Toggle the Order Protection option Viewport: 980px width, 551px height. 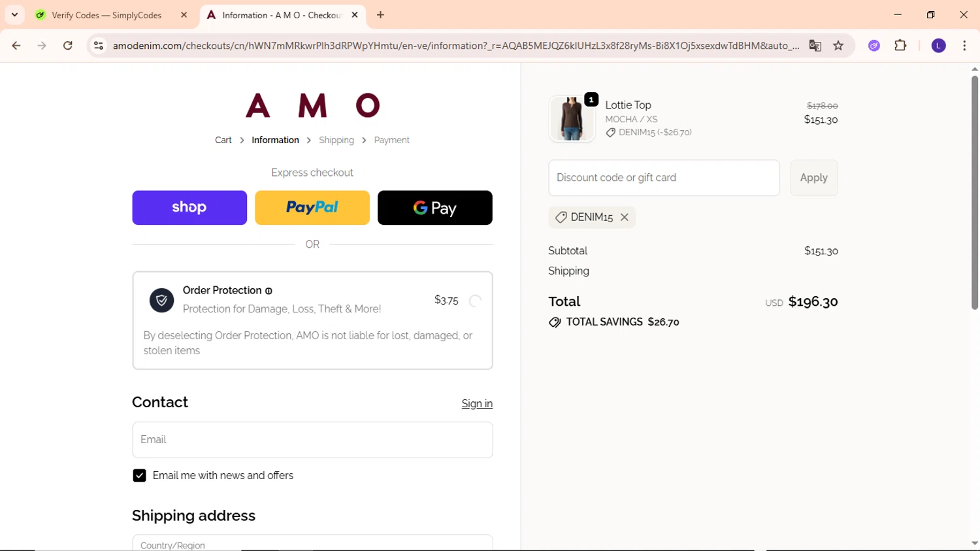pos(476,301)
